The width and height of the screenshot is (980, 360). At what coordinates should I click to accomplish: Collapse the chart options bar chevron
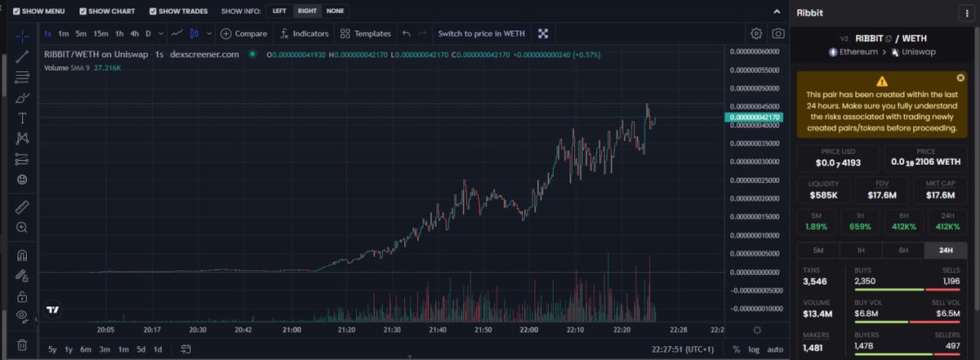pyautogui.click(x=777, y=11)
